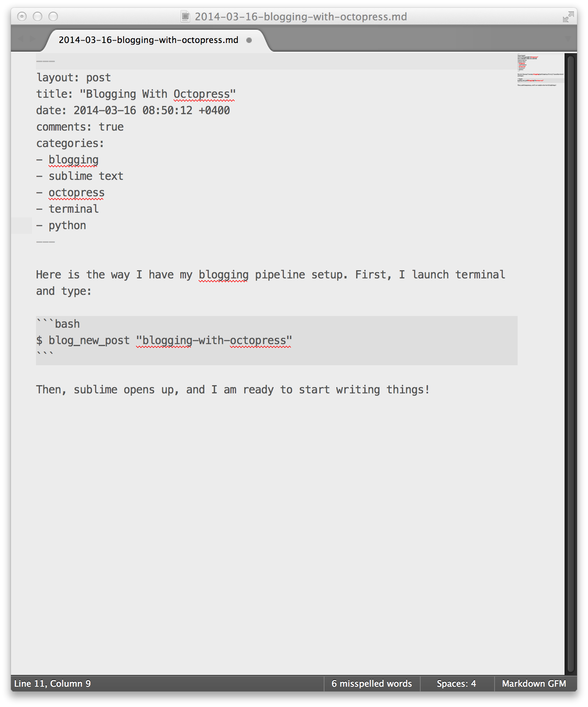Click the 'comments: true' line
This screenshot has height=707, width=588.
tap(80, 127)
